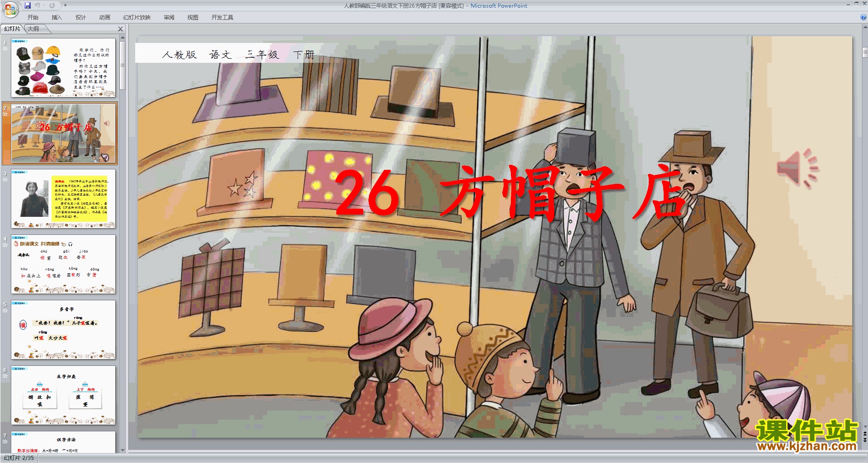This screenshot has height=463, width=868.
Task: Click the slide editor scroll down arrow
Action: click(865, 426)
